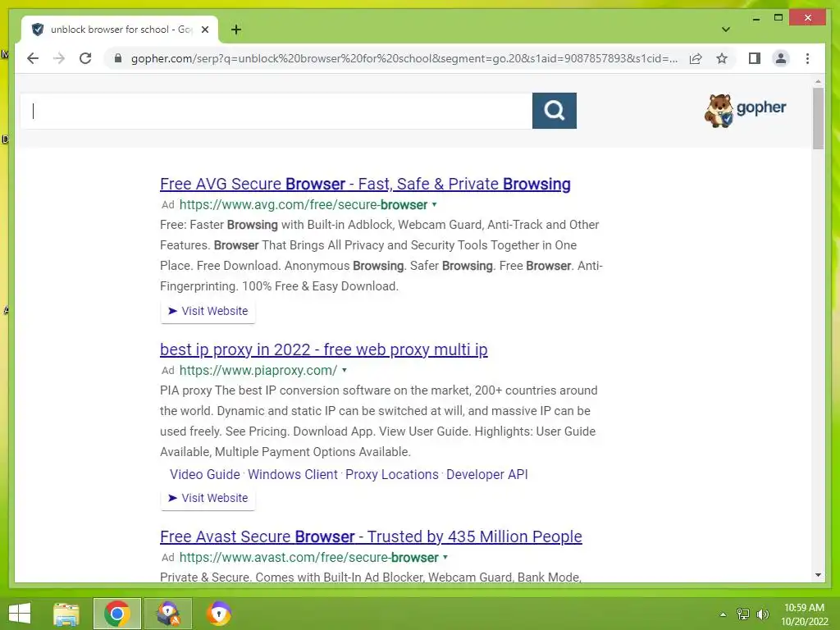
Task: Open Chrome's three-dot menu
Action: click(807, 58)
